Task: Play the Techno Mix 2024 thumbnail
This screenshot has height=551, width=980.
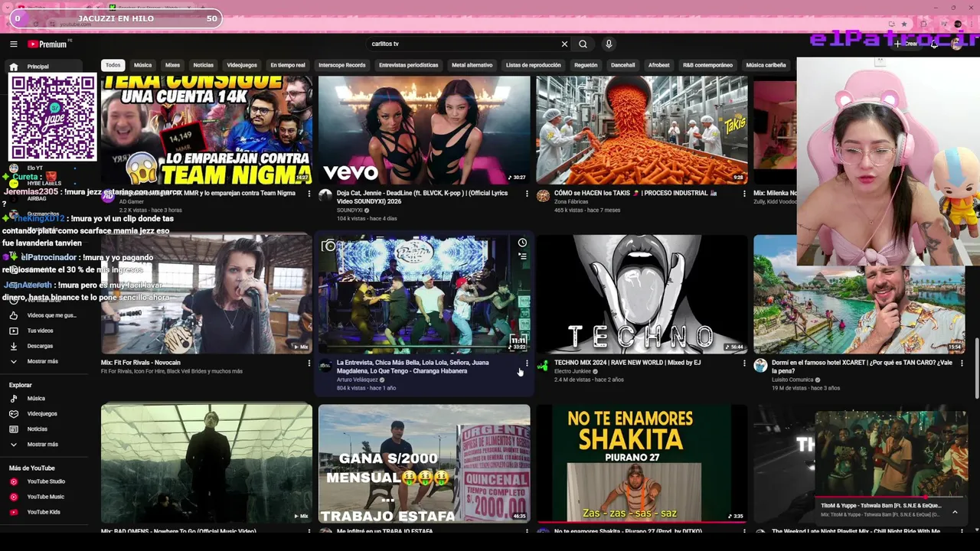Action: click(642, 294)
